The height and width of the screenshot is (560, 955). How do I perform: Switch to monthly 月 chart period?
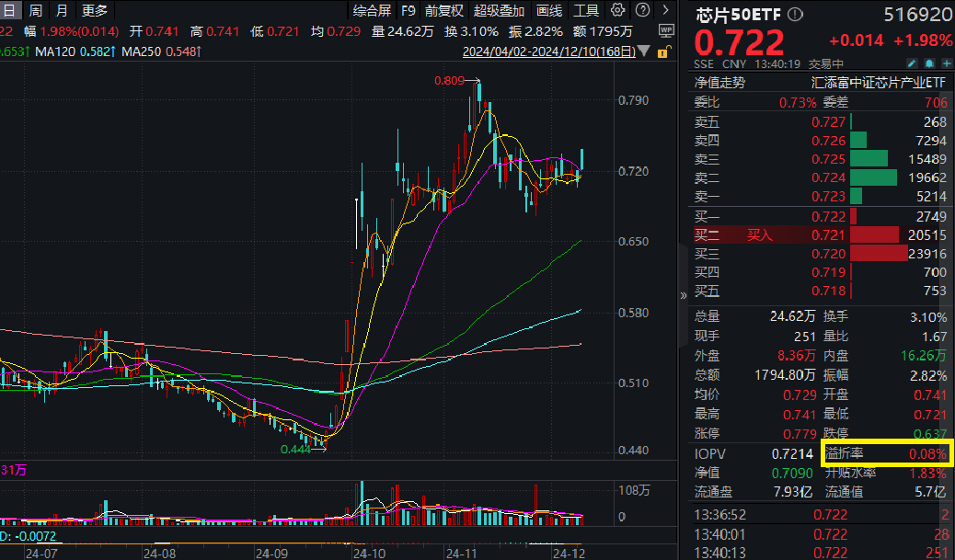point(62,11)
